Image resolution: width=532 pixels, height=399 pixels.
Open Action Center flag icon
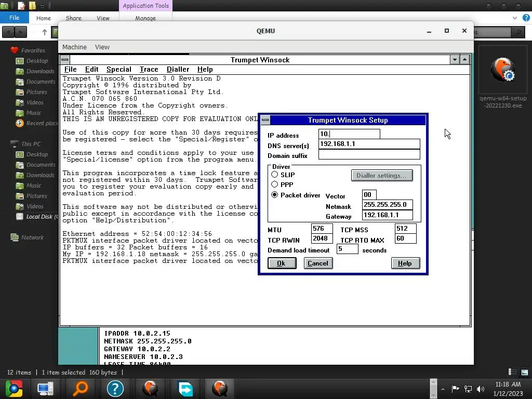[x=455, y=389]
